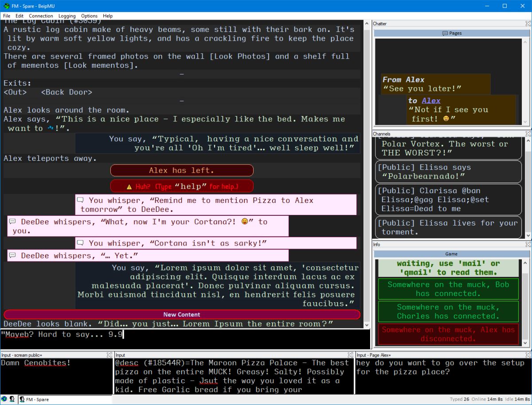Screen dimensions: 532x405
Task: Open the Connection menu
Action: (x=41, y=16)
